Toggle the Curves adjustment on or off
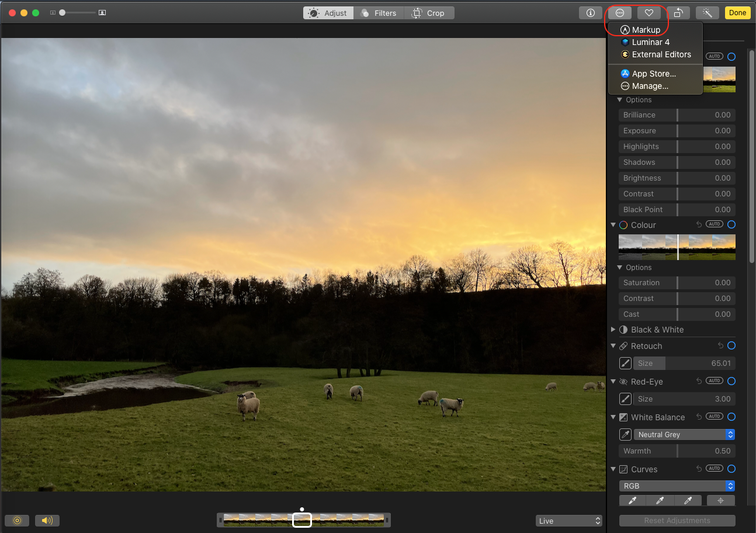The image size is (756, 533). pos(731,468)
